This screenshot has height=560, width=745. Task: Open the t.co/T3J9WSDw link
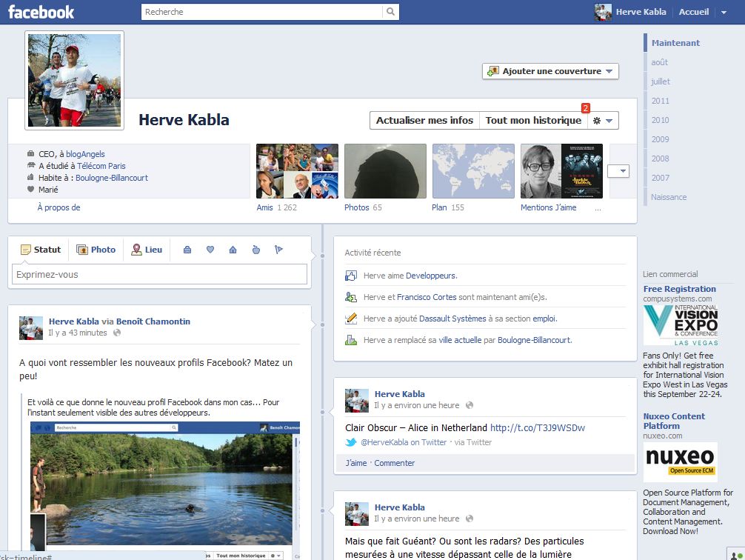pos(538,428)
